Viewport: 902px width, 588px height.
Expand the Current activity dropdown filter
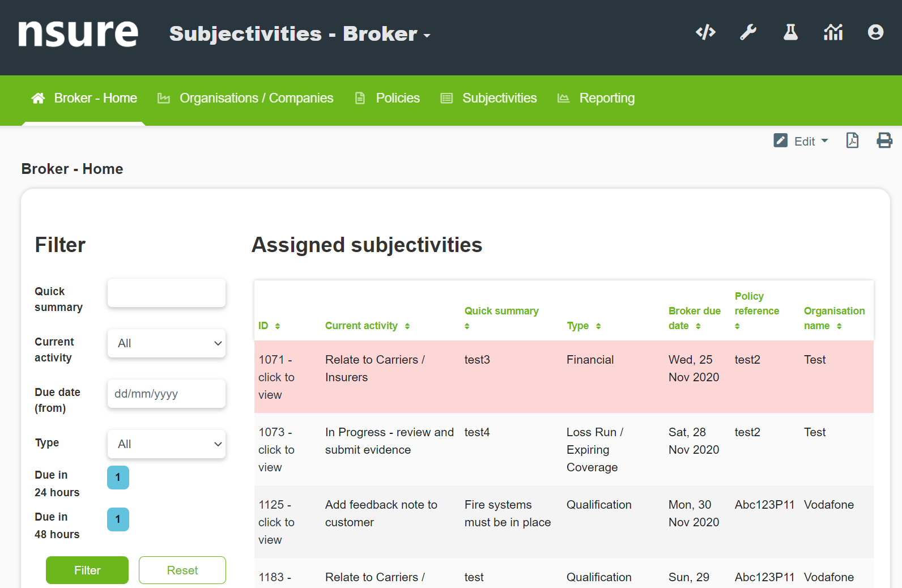[167, 343]
